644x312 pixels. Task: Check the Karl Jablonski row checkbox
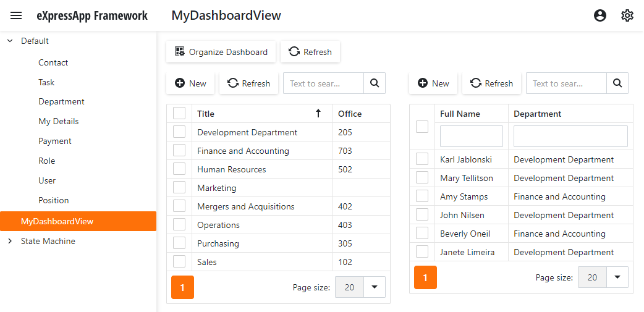pos(422,159)
